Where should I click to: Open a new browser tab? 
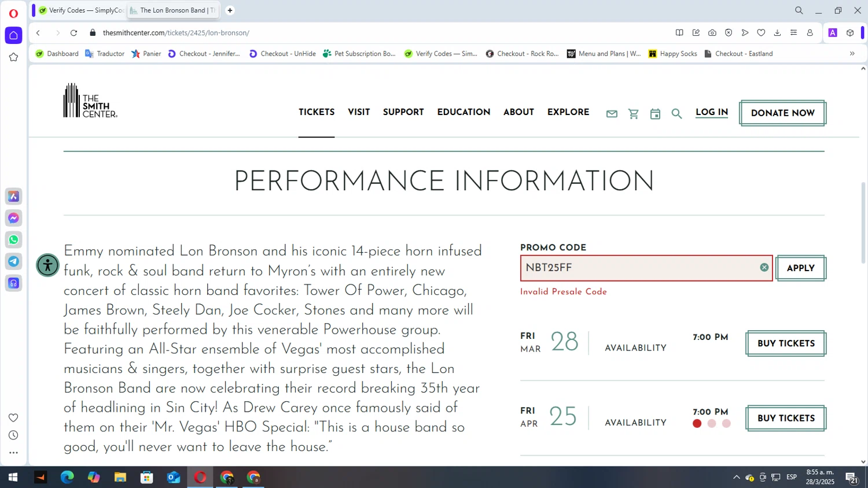[x=230, y=10]
